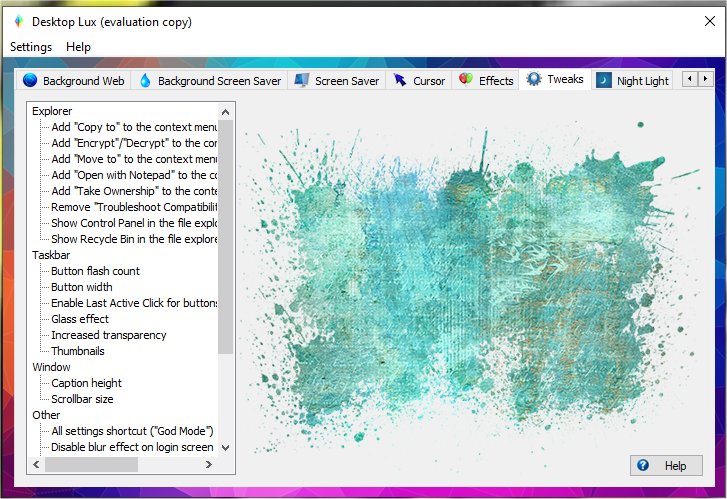This screenshot has height=499, width=727.
Task: Switch to the Cursor tab
Action: pos(419,81)
